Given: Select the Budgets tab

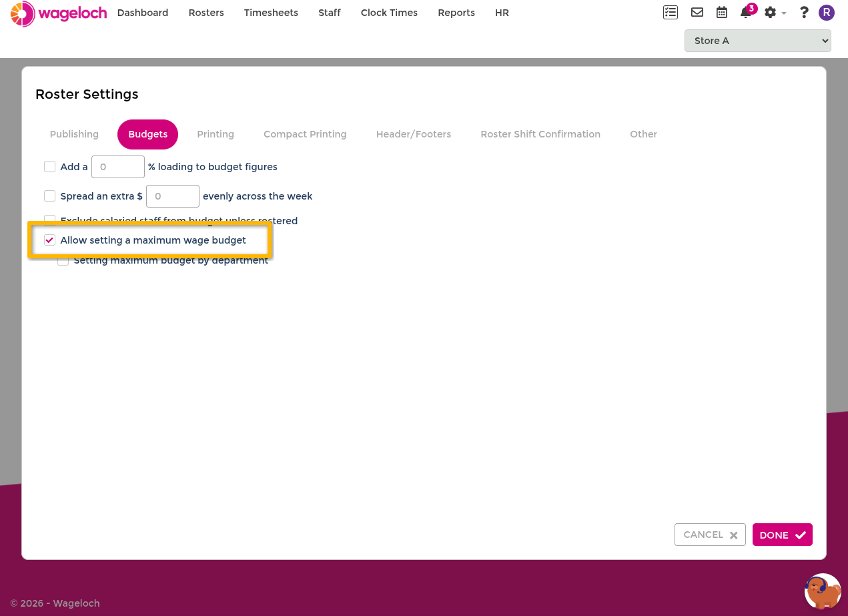Looking at the screenshot, I should 148,134.
